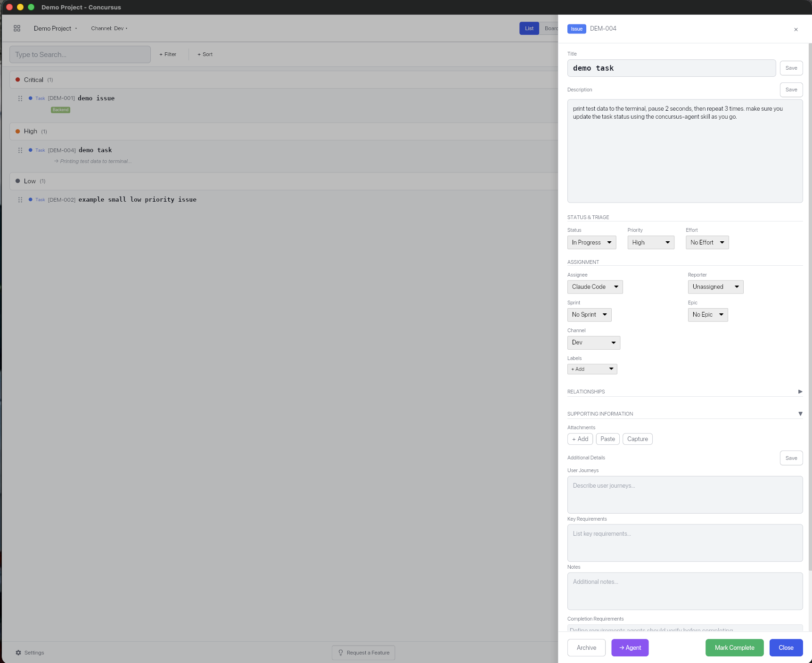Click the Request a Feature lightbulb icon
This screenshot has width=812, height=663.
click(340, 653)
